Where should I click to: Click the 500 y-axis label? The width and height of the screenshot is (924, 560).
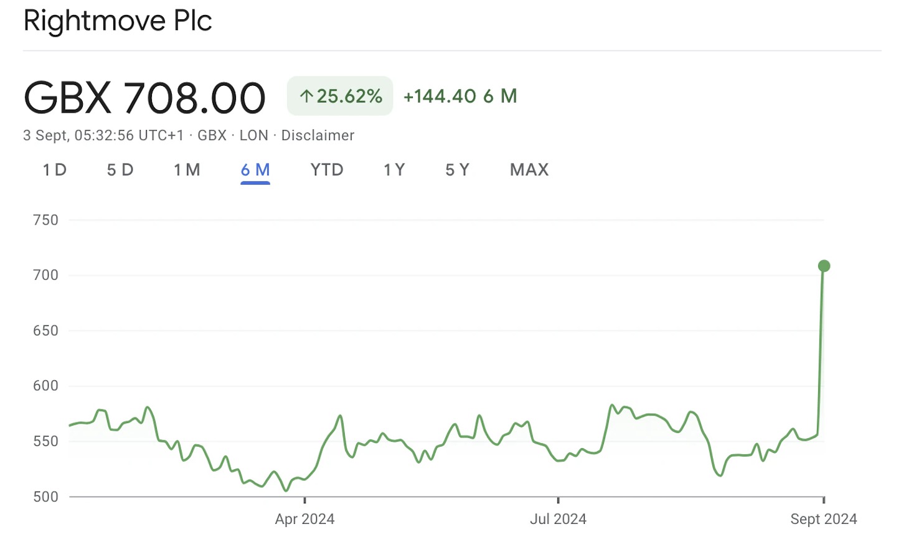coord(45,497)
